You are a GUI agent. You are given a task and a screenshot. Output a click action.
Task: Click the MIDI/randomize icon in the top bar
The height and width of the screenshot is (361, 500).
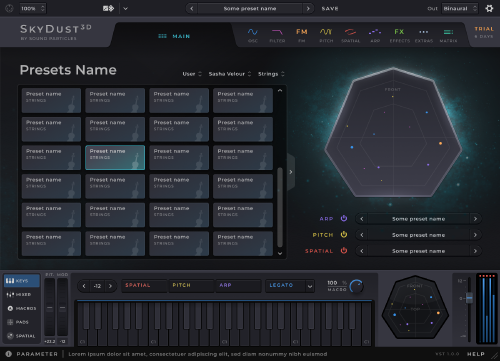108,8
